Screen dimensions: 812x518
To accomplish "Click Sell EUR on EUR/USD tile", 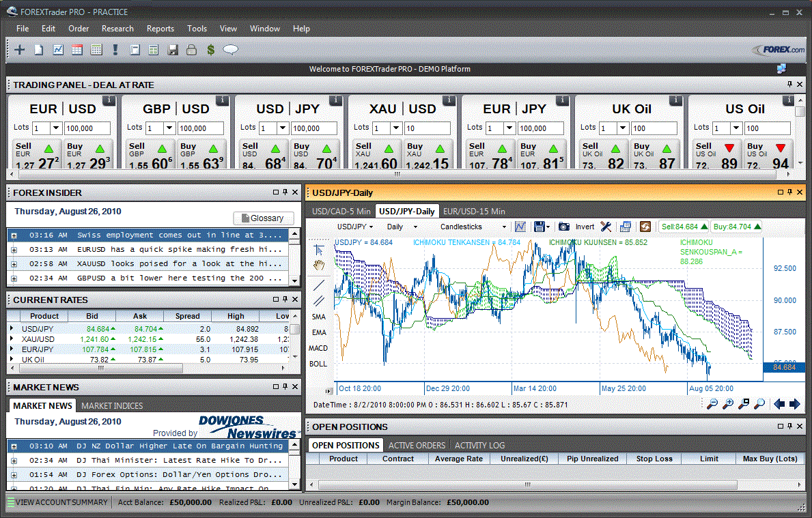I will pyautogui.click(x=36, y=154).
